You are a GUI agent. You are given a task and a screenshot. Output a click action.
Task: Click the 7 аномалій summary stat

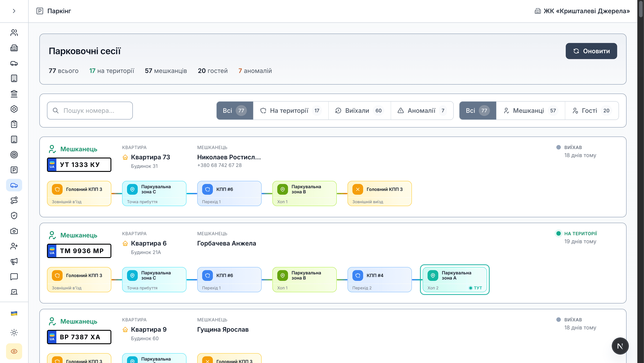point(255,71)
